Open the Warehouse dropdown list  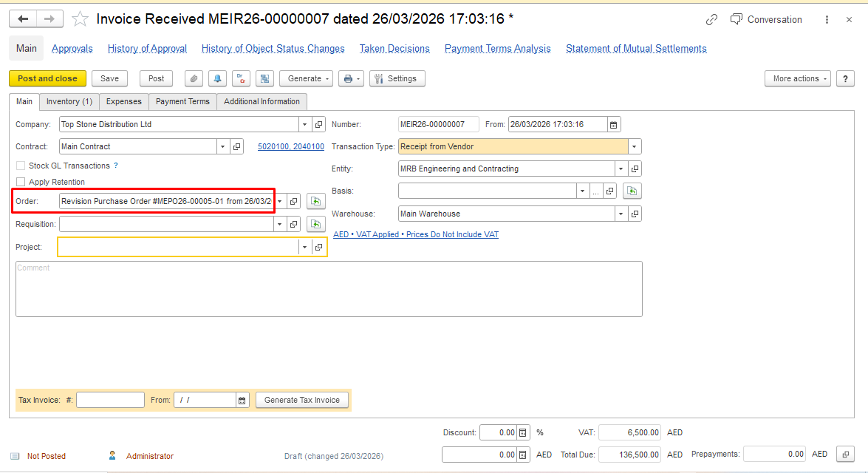click(621, 214)
